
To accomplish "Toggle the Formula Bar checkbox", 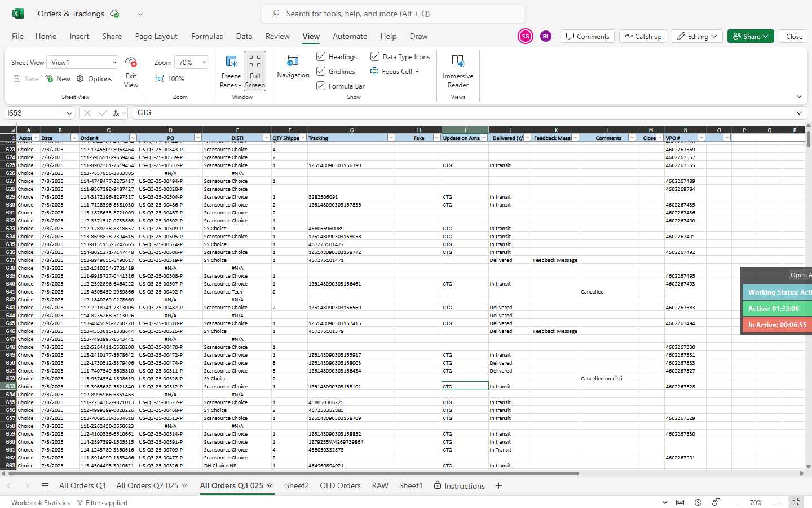I will click(x=321, y=86).
